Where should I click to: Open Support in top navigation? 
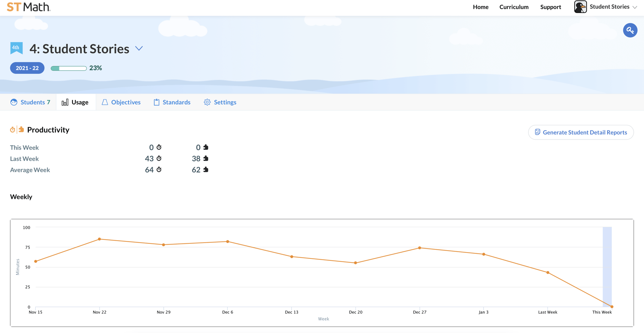tap(550, 7)
